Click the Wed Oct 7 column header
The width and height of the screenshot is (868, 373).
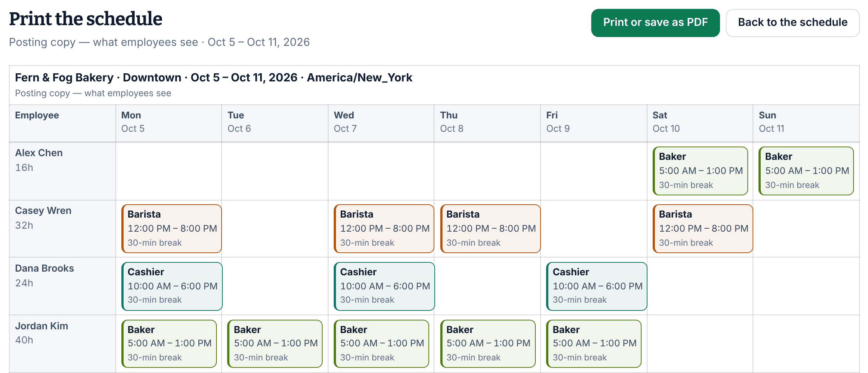pyautogui.click(x=381, y=123)
